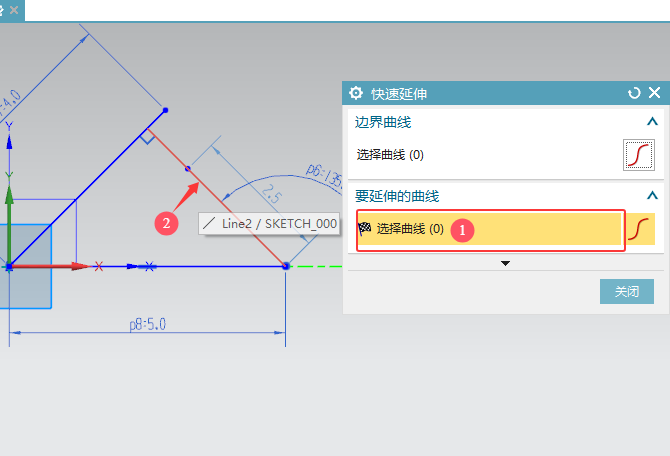Viewport: 670px width, 456px height.
Task: Collapse the 边界曲线 section
Action: [x=652, y=122]
